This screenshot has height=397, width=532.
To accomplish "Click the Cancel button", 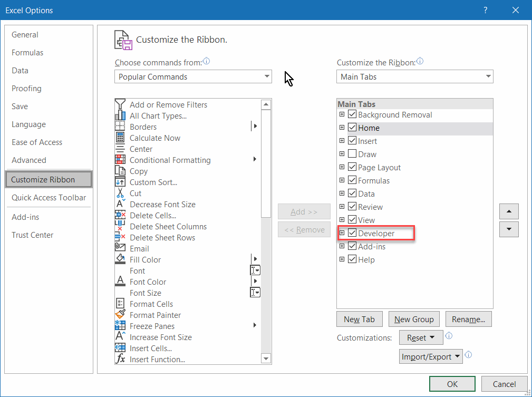I will [504, 384].
